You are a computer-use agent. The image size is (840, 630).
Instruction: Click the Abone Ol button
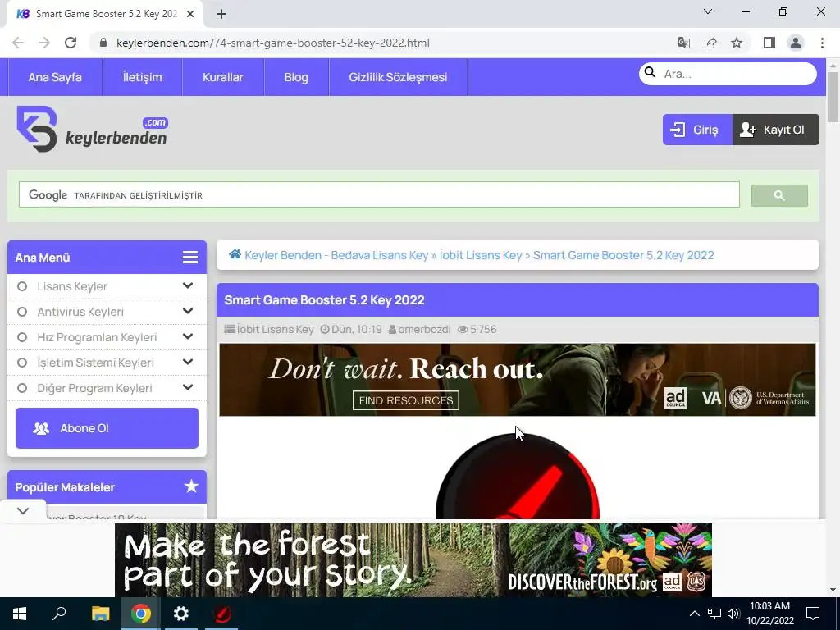click(x=107, y=428)
